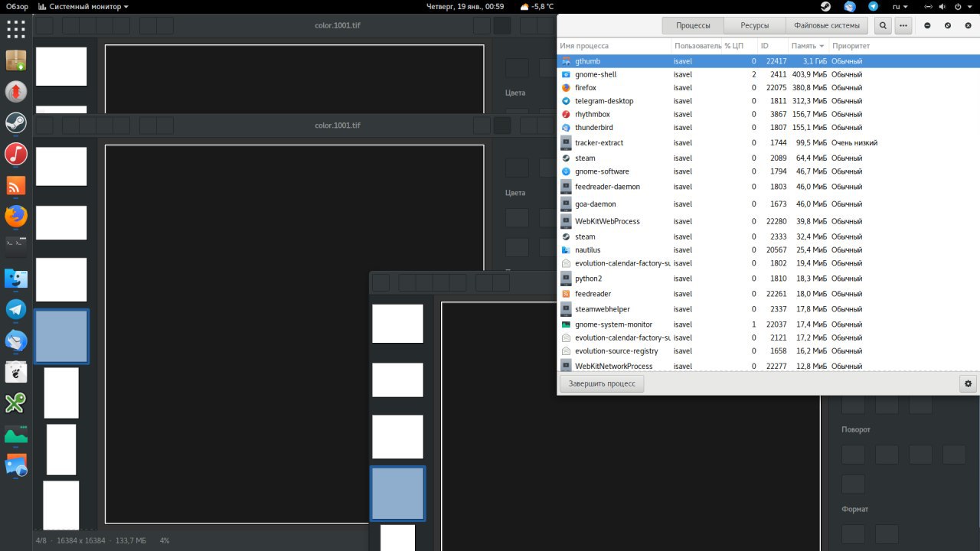The width and height of the screenshot is (980, 551).
Task: Select the gnome-software process row
Action: click(768, 171)
